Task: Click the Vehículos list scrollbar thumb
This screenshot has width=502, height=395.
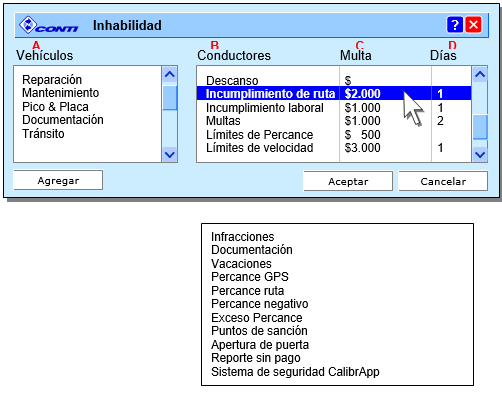Action: pos(170,98)
